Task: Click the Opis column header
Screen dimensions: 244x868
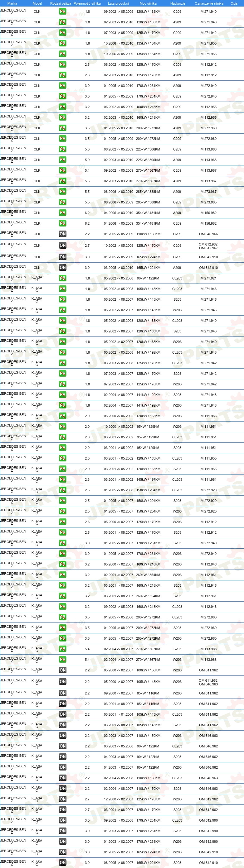Action: (x=234, y=3)
